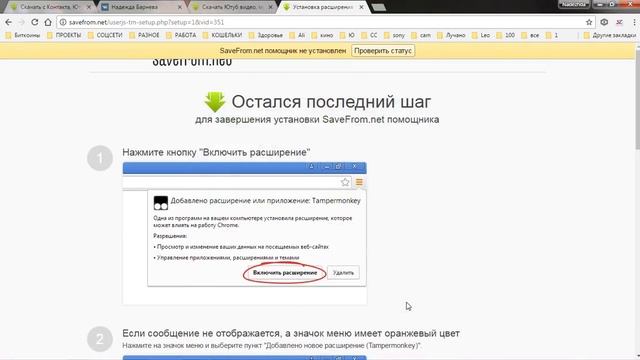Close the 'Установка расширения' tab

tap(361, 7)
